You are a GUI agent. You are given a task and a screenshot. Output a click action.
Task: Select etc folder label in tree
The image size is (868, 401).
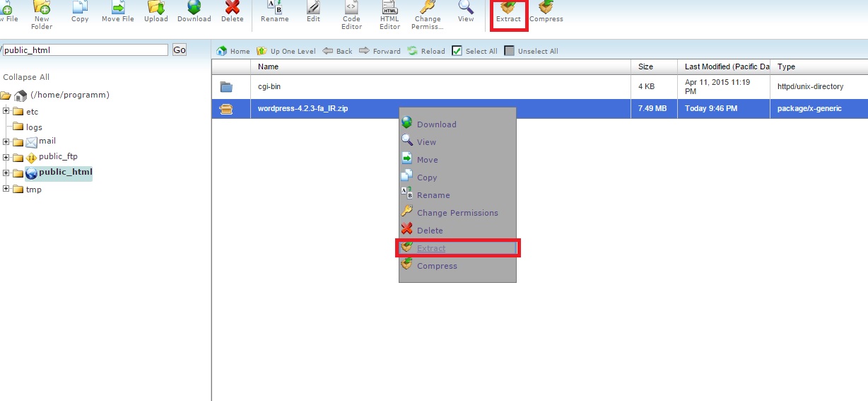click(x=32, y=112)
